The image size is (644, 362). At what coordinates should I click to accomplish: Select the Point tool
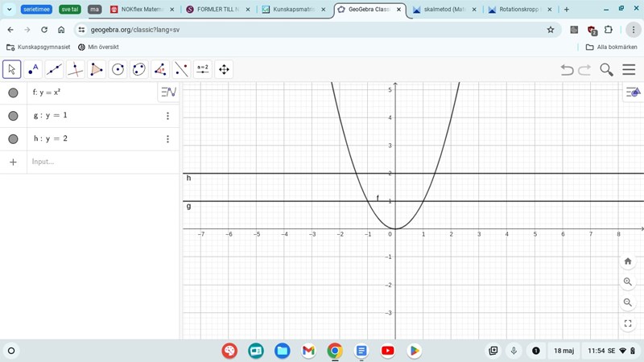(x=33, y=70)
